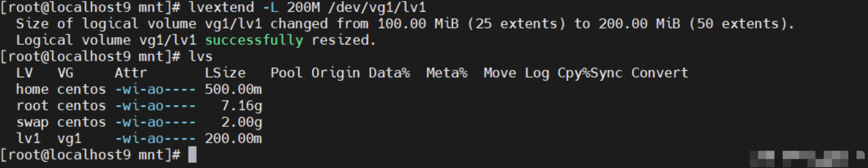The image size is (868, 168).
Task: Click the 'home' logical volume name
Action: coord(32,89)
